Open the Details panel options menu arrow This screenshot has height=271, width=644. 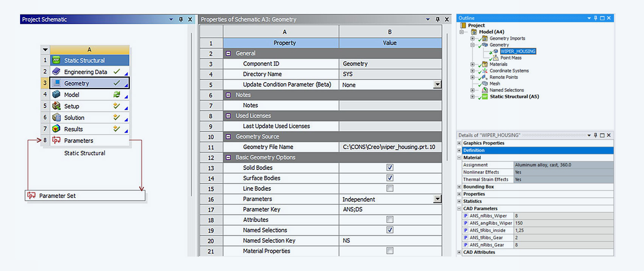click(x=589, y=135)
